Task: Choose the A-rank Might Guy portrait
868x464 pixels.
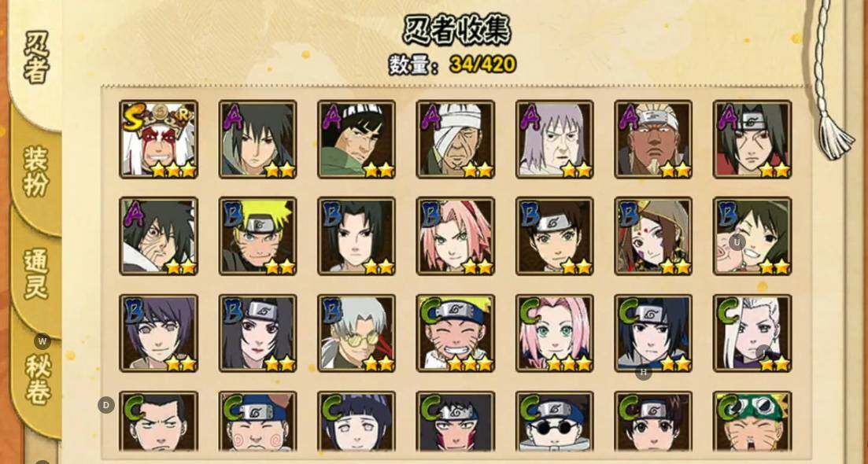Action: point(356,139)
